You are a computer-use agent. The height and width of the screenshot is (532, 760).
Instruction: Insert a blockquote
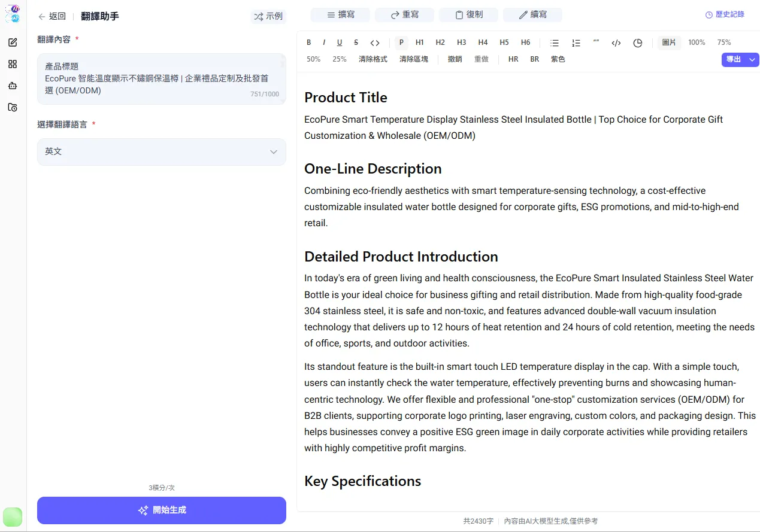click(596, 42)
